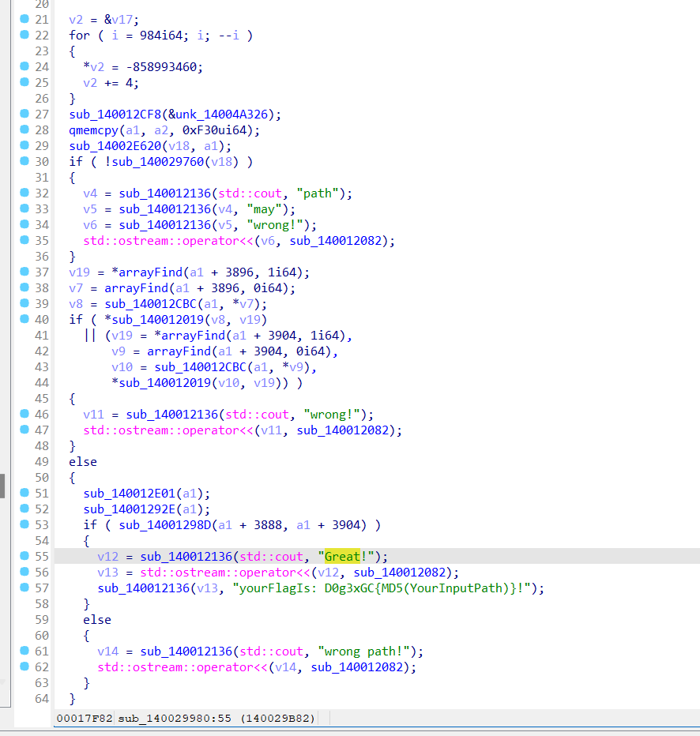Image resolution: width=700 pixels, height=736 pixels.
Task: Set breakpoint marker beside line 32
Action: tap(24, 193)
